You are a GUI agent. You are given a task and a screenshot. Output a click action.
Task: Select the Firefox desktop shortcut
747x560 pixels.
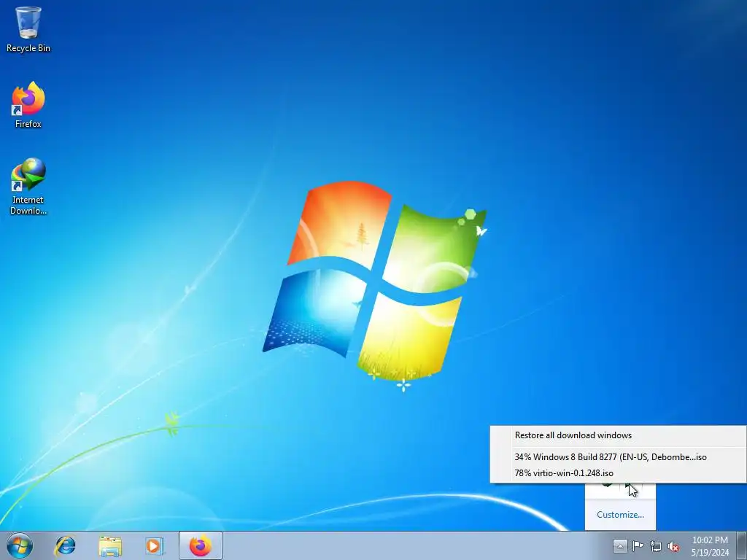click(28, 105)
